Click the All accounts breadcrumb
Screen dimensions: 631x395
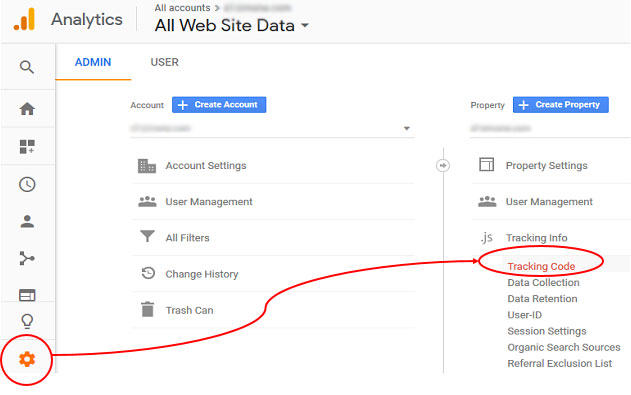click(x=182, y=8)
